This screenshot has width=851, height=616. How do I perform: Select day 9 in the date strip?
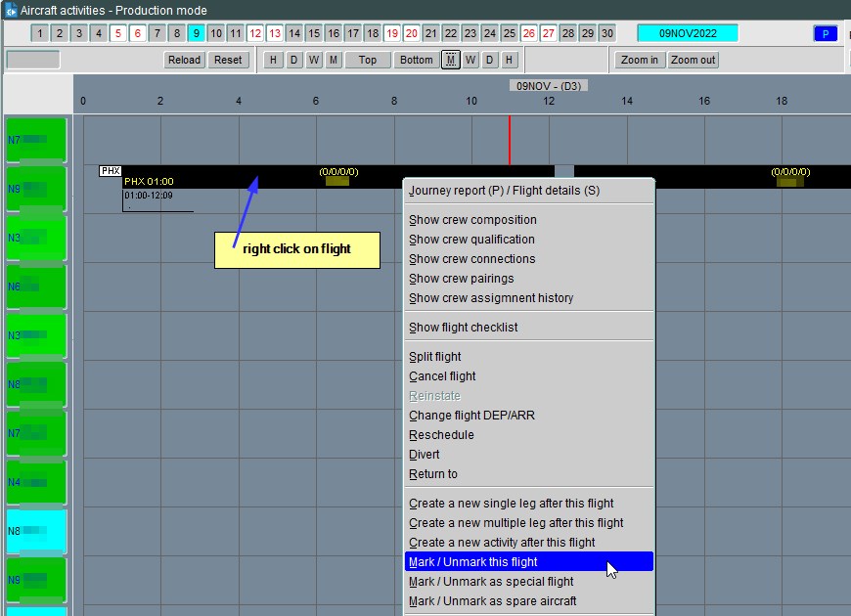tap(196, 33)
